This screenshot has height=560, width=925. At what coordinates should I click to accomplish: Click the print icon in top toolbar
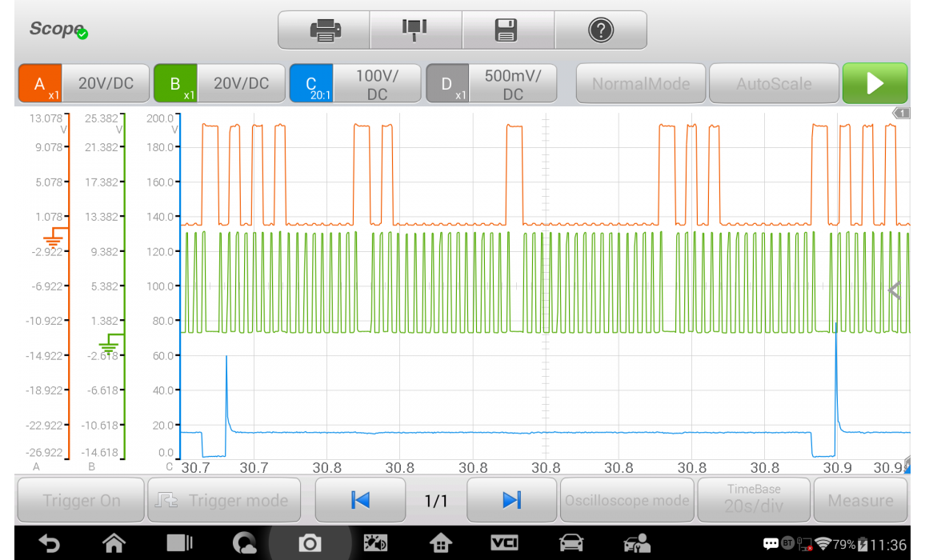(324, 30)
